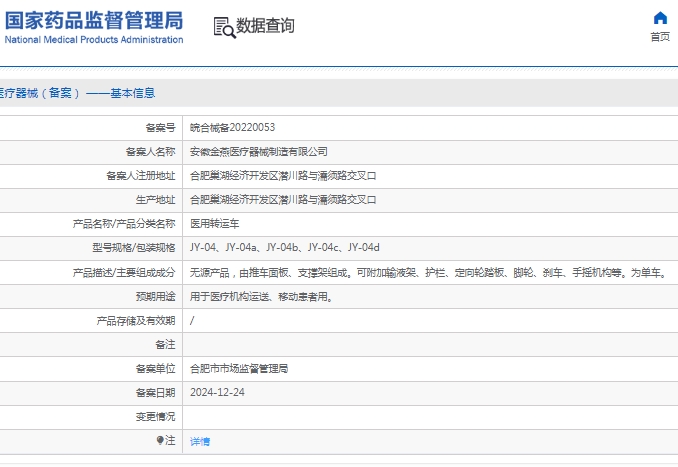The height and width of the screenshot is (467, 678).
Task: Click the 备案人注册地址 address value
Action: tap(283, 176)
